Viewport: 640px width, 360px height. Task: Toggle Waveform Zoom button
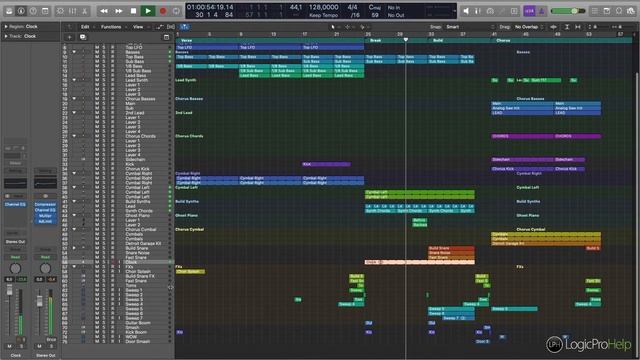tap(554, 27)
